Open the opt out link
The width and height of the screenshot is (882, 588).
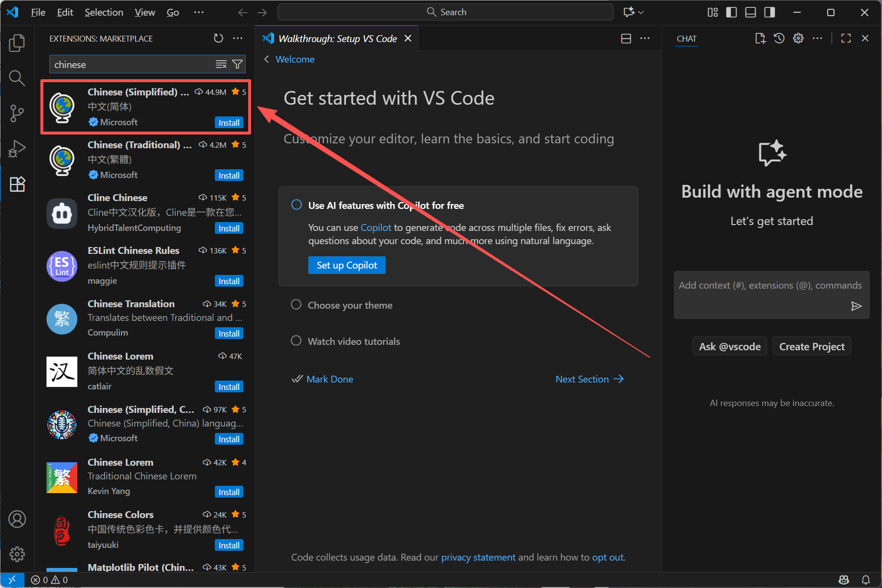[x=608, y=557]
